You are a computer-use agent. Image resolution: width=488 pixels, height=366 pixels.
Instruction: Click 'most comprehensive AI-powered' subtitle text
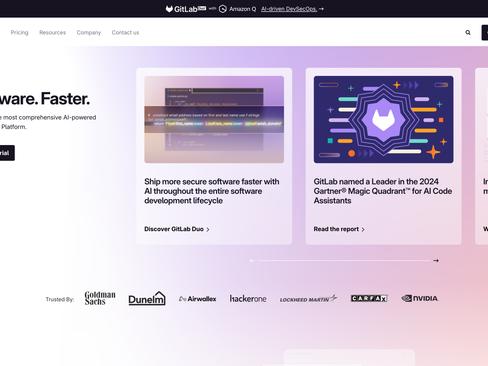click(x=50, y=117)
